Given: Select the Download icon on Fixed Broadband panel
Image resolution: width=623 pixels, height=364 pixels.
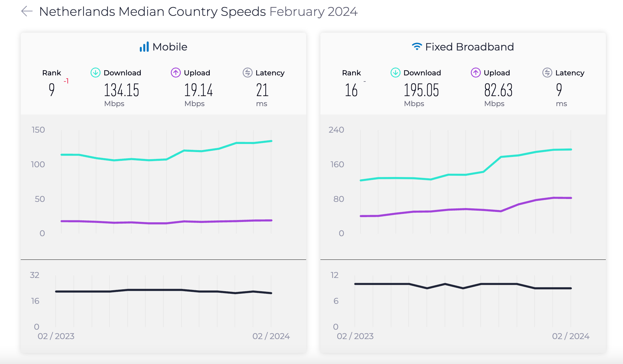Looking at the screenshot, I should point(395,73).
